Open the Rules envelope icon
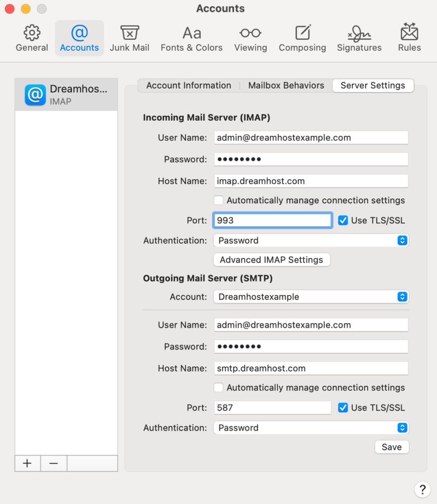Image resolution: width=437 pixels, height=504 pixels. tap(409, 33)
